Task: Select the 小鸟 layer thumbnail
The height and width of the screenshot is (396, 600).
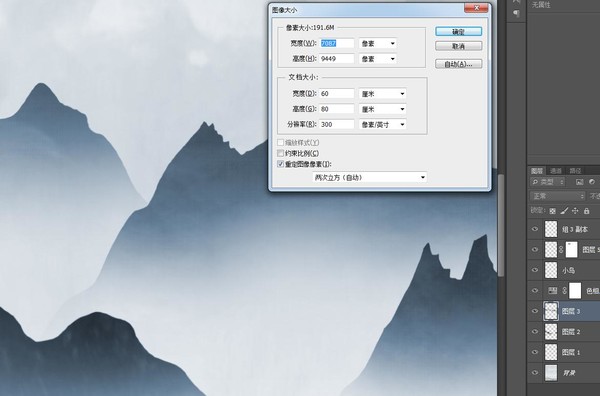Action: coord(551,270)
